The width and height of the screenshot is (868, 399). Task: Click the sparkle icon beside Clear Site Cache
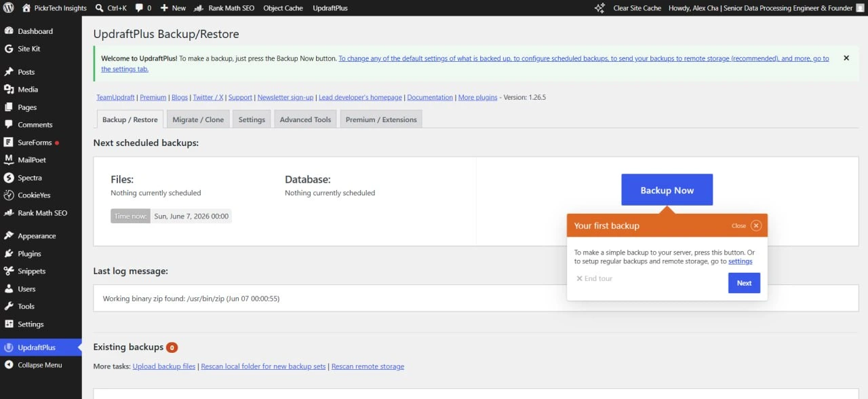click(599, 8)
